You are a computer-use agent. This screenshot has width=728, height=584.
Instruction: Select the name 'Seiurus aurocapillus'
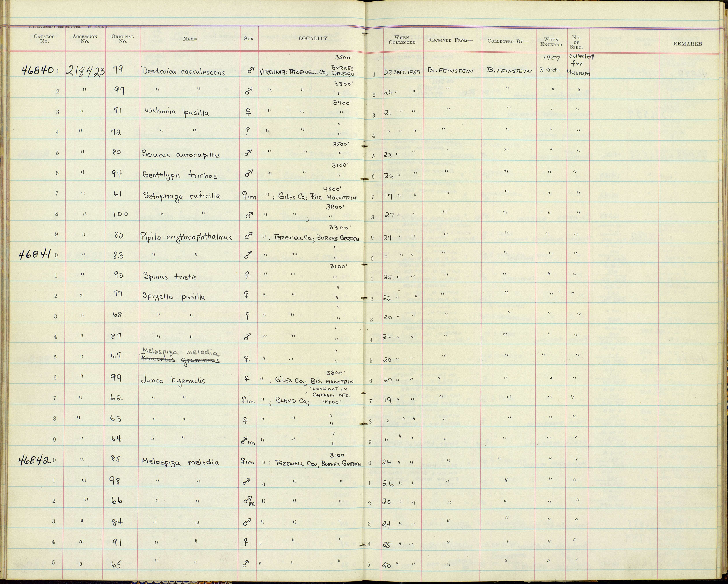pos(181,154)
